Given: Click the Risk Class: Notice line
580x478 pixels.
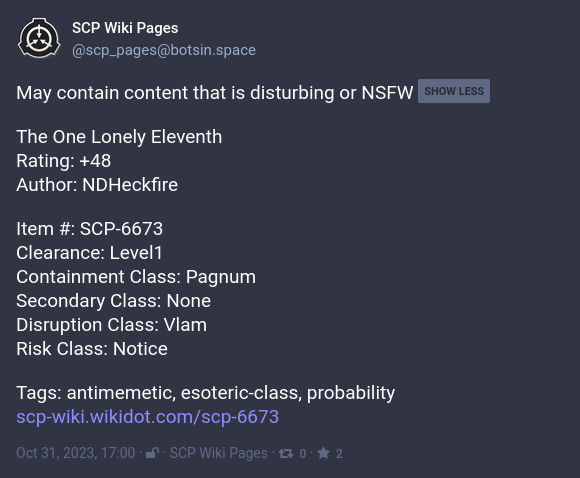Looking at the screenshot, I should [92, 349].
